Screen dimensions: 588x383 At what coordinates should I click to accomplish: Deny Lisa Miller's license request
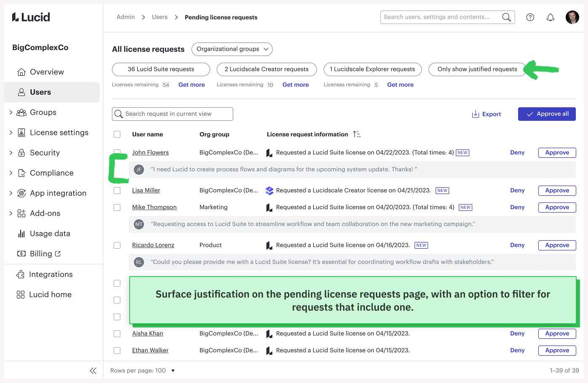[517, 191]
